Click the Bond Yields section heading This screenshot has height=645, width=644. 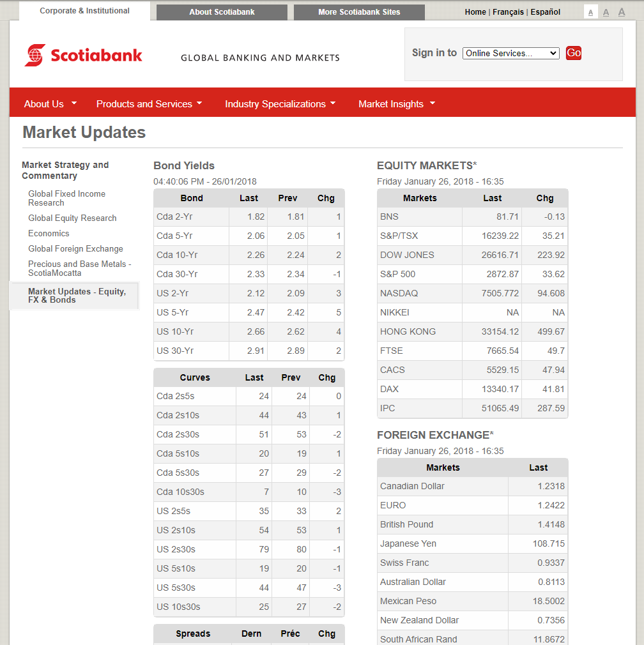pos(184,165)
